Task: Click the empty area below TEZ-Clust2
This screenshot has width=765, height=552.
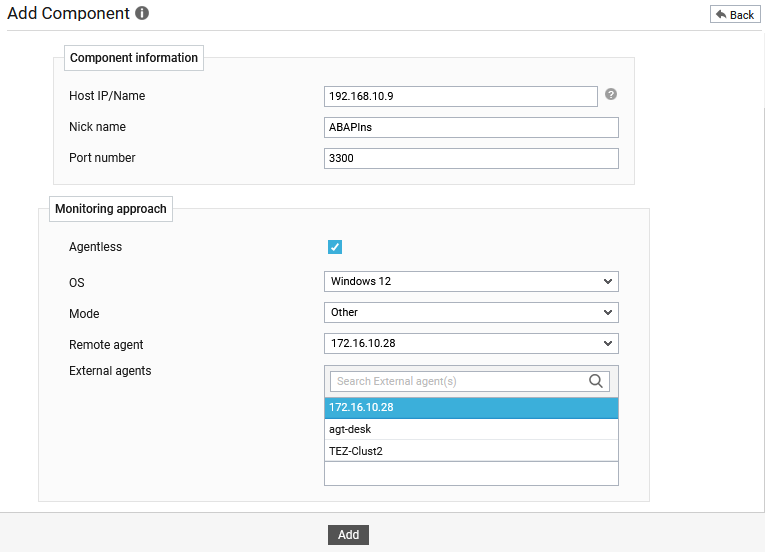Action: point(471,473)
